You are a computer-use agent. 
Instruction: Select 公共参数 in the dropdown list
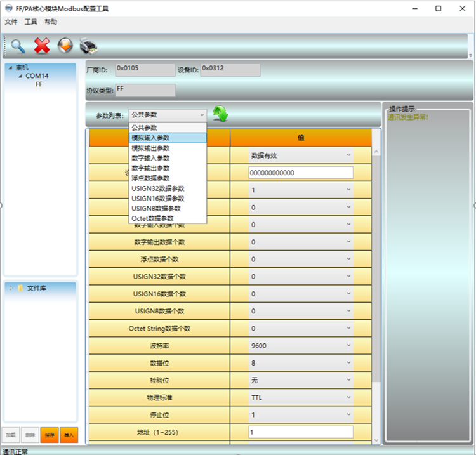pos(168,128)
